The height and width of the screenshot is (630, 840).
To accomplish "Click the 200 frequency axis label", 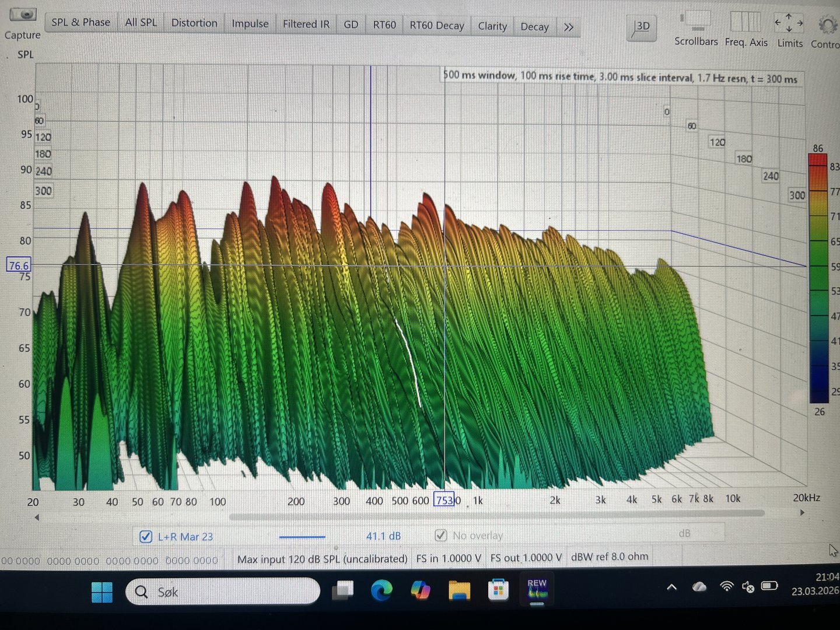I will [x=296, y=501].
